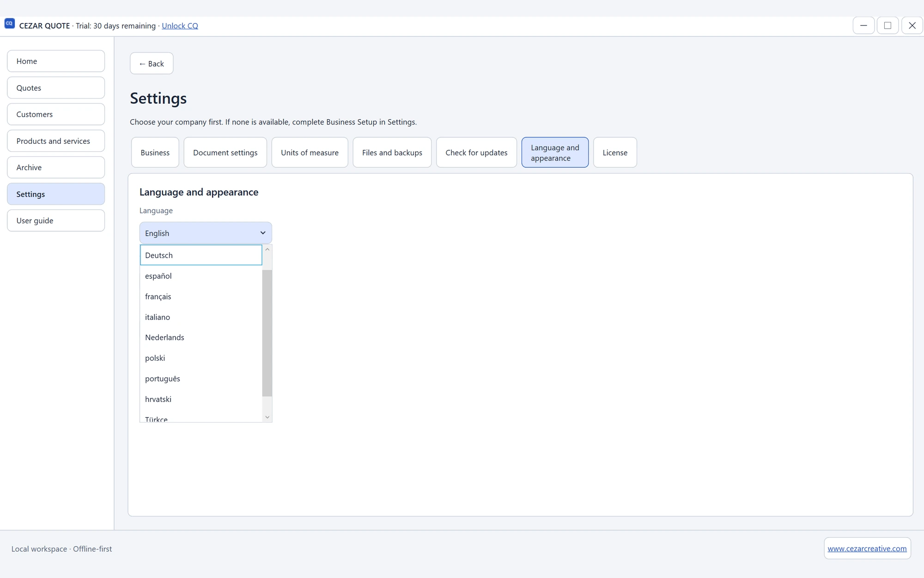Collapse the English language dropdown
Image resolution: width=924 pixels, height=578 pixels.
[x=206, y=233]
